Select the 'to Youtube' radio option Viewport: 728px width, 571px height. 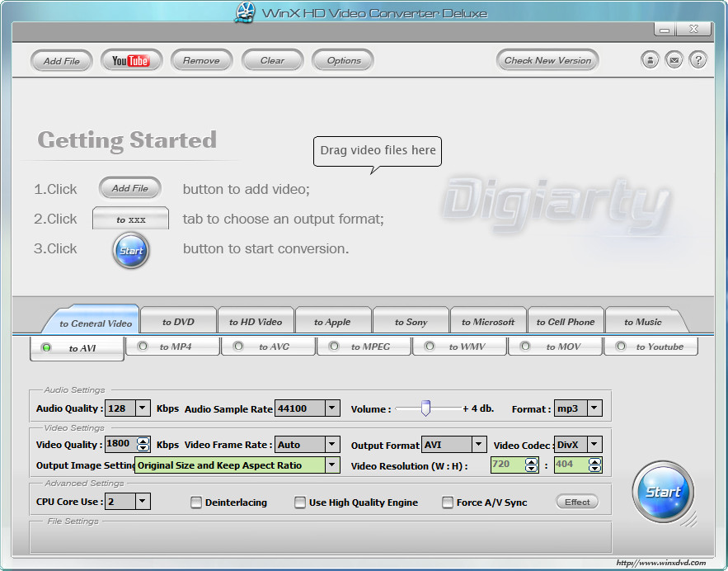point(621,346)
